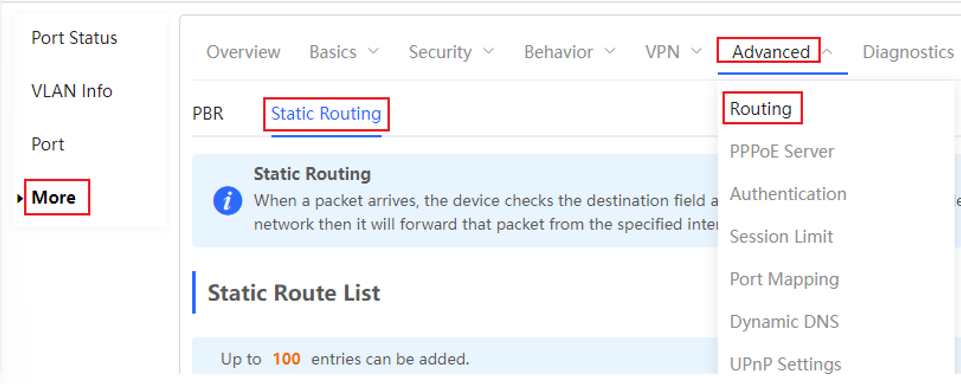
Task: Open the Behavior menu chevron
Action: (x=610, y=51)
